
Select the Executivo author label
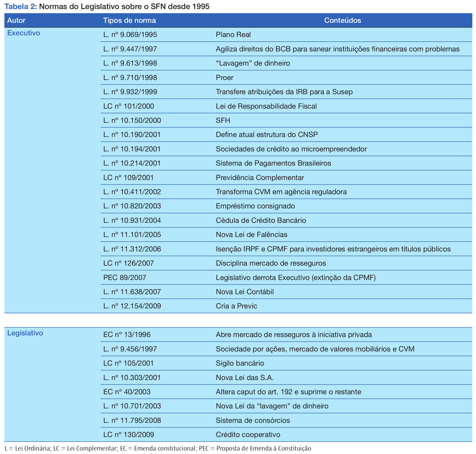pos(23,33)
